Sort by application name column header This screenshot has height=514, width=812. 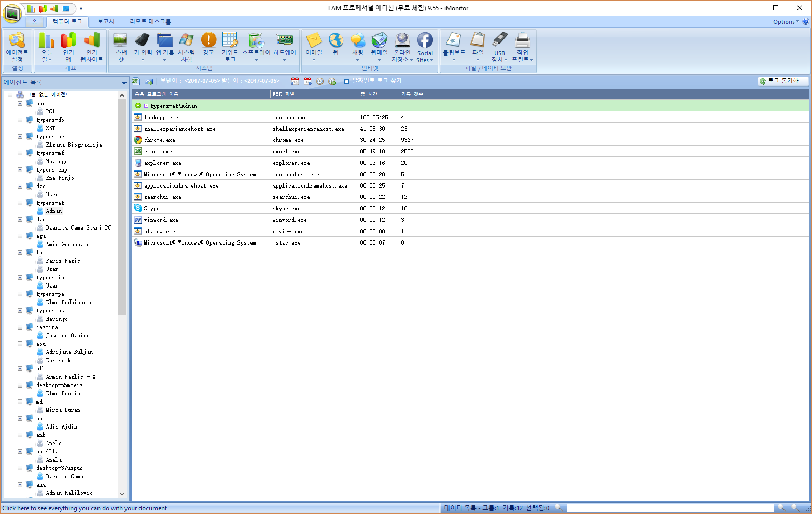click(x=201, y=94)
